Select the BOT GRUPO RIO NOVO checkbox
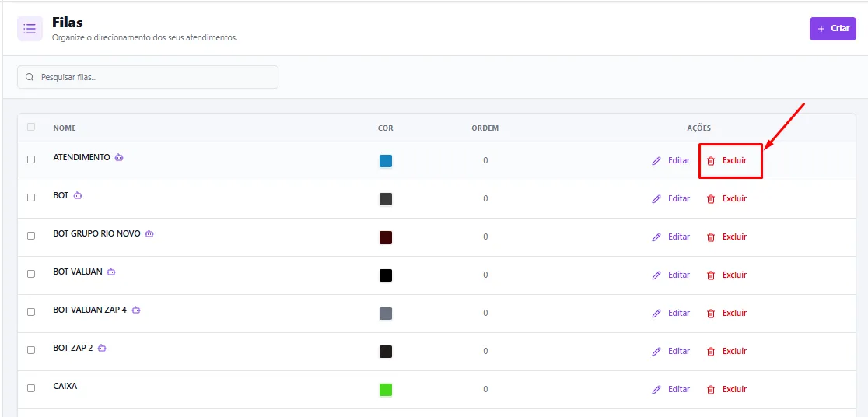This screenshot has height=417, width=868. (x=31, y=236)
